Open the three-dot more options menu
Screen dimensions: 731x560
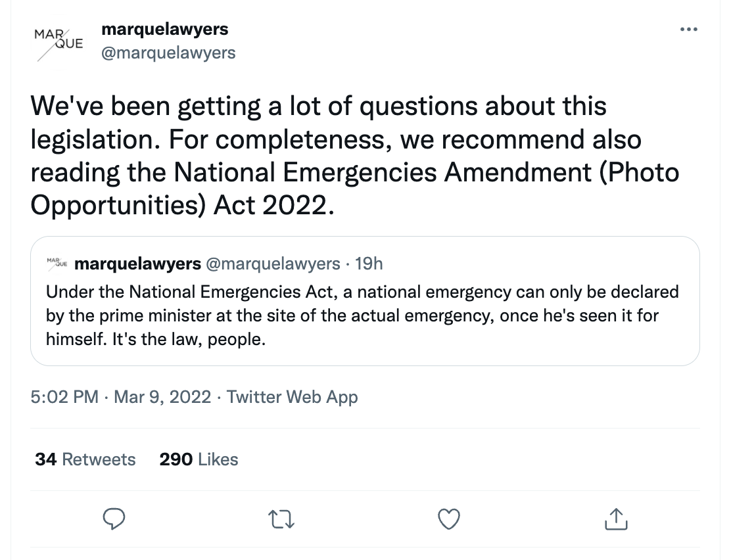688,30
